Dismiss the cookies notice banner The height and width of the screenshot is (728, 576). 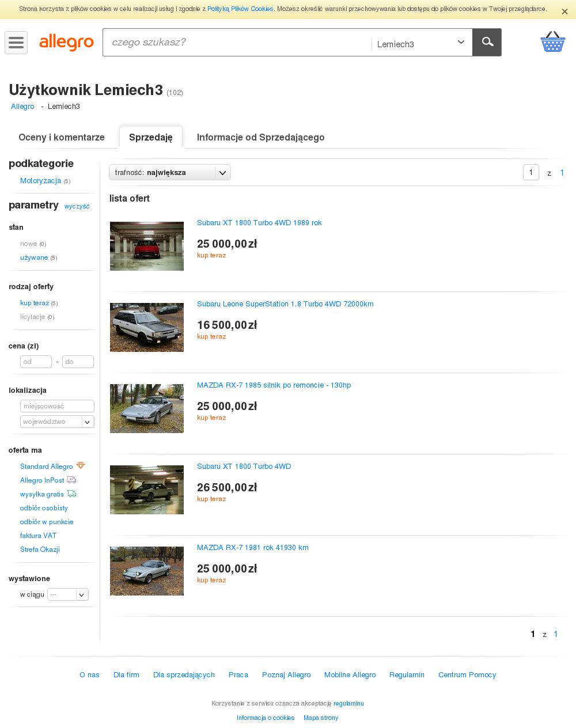click(x=564, y=12)
